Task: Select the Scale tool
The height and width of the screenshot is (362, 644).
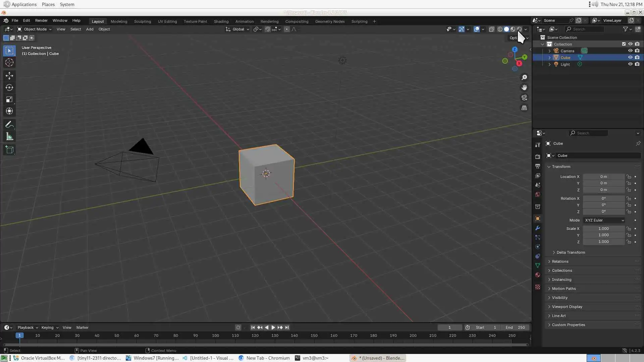Action: [x=9, y=99]
